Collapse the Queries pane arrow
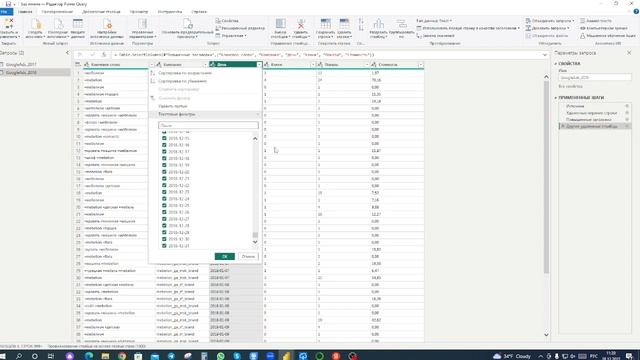This screenshot has width=640, height=360. pyautogui.click(x=67, y=53)
